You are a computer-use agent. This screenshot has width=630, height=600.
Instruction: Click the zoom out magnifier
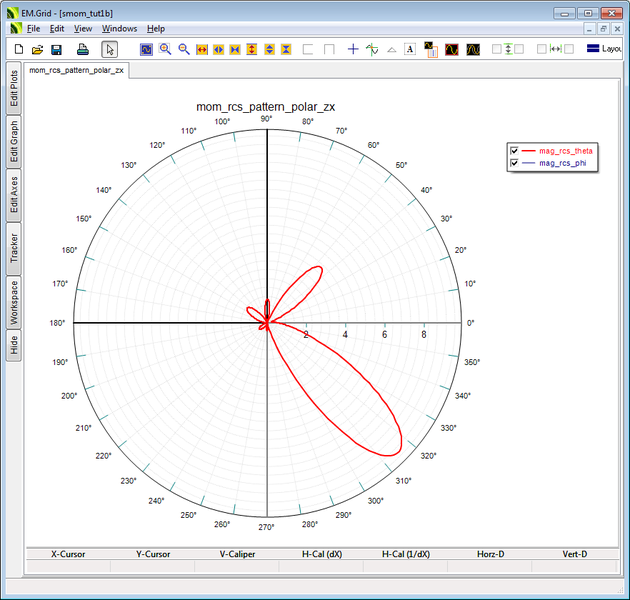tap(184, 49)
